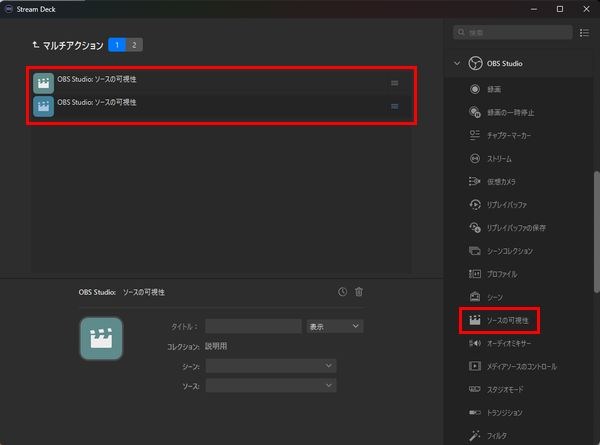Click the シーン icon
Screen dimensions: 600x445
pyautogui.click(x=474, y=297)
